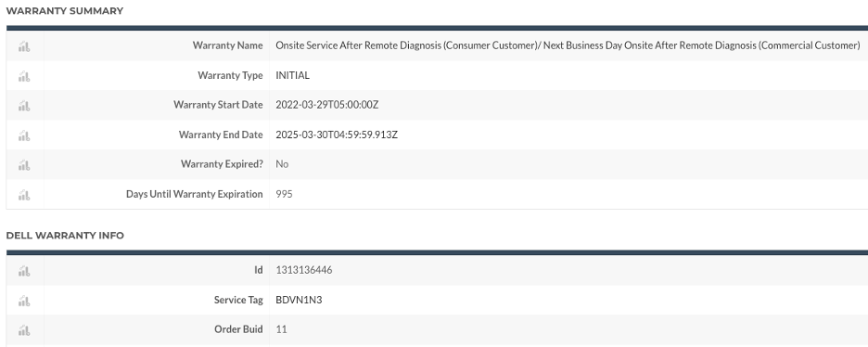Select the chart icon beside the Id field
The width and height of the screenshot is (868, 347).
point(24,271)
